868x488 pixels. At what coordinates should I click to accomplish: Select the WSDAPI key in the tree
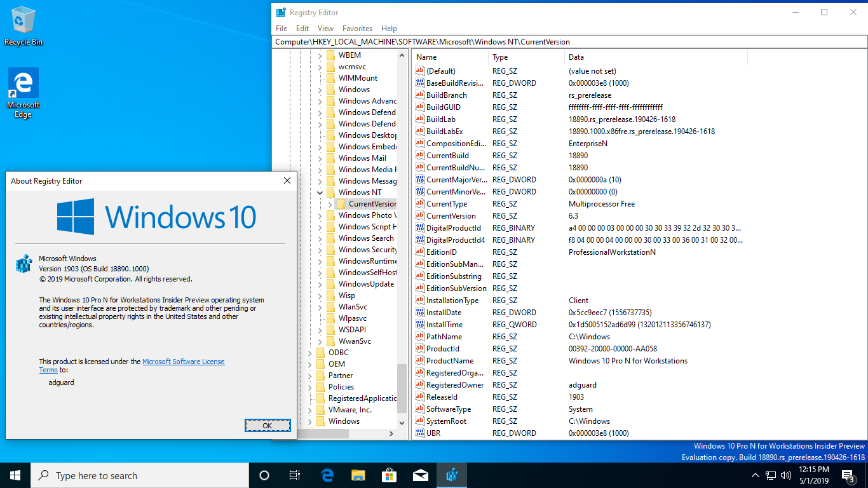tap(352, 330)
